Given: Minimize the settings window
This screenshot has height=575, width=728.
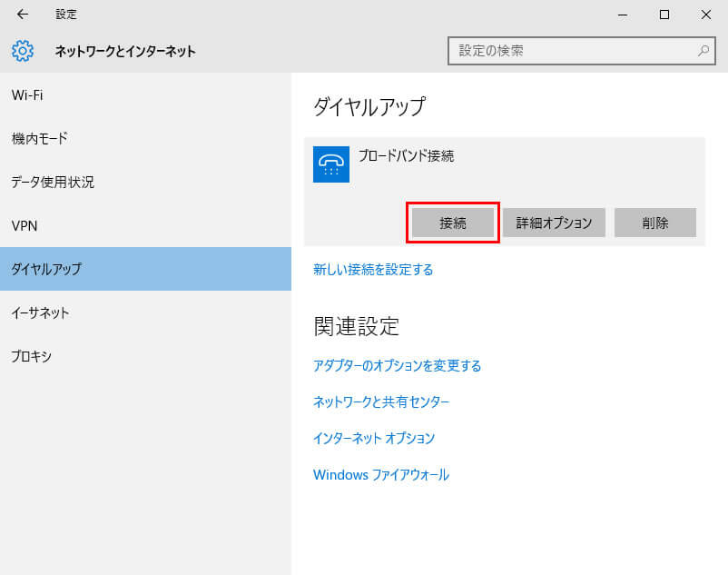Looking at the screenshot, I should (623, 15).
